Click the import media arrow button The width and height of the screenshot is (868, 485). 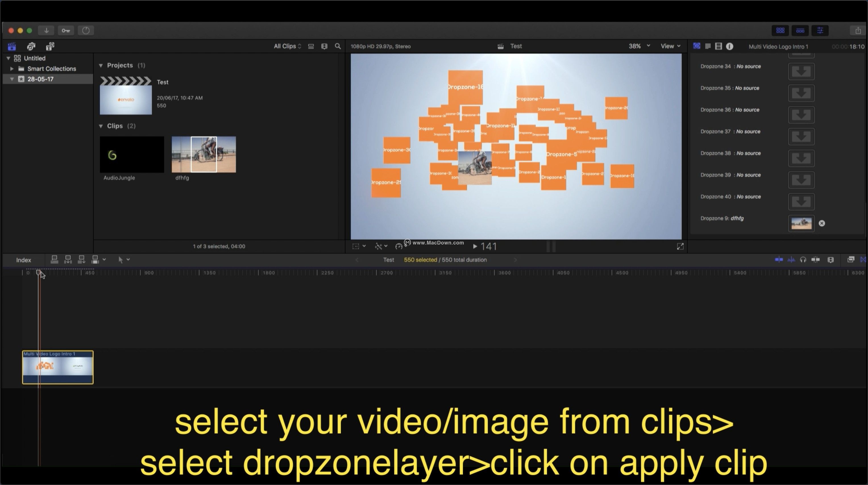tap(46, 30)
